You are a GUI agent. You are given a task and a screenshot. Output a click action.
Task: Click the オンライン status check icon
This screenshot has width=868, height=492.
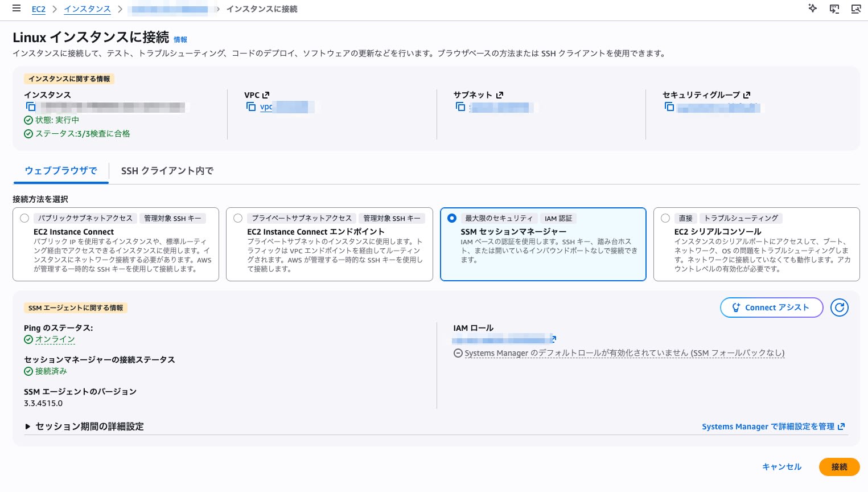(28, 339)
